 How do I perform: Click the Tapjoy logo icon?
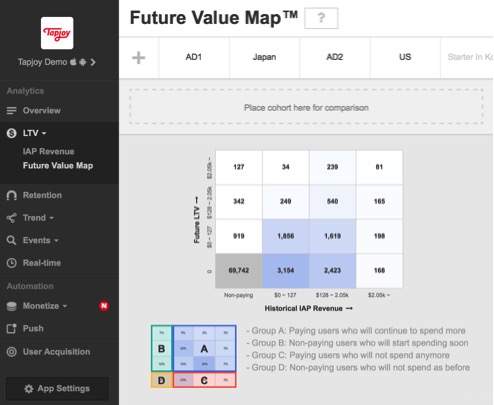point(57,33)
